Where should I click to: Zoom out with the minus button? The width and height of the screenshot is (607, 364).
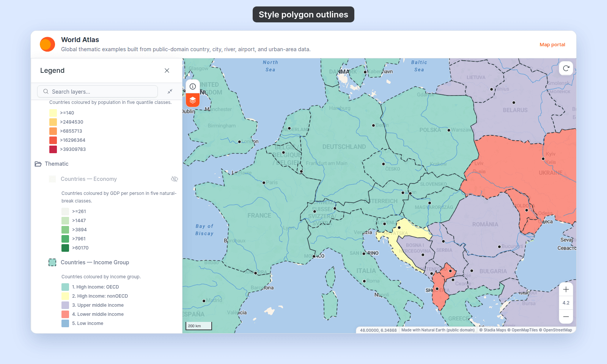pyautogui.click(x=566, y=317)
